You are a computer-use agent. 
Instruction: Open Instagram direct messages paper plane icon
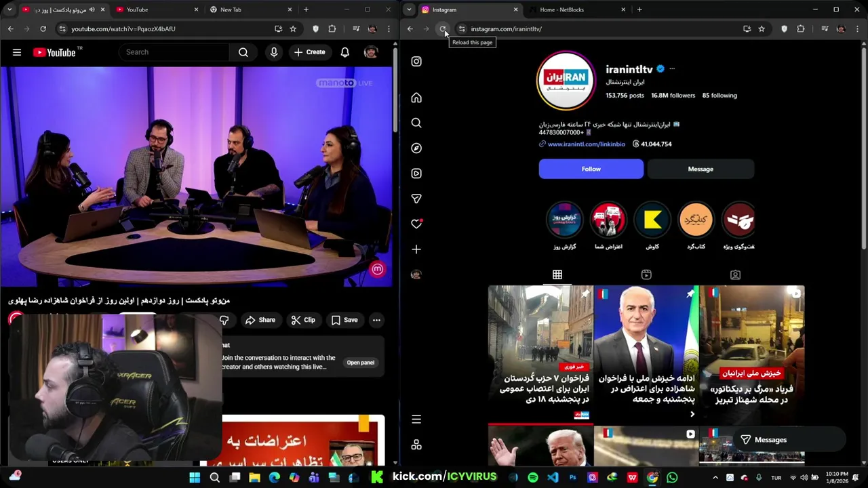(x=416, y=199)
